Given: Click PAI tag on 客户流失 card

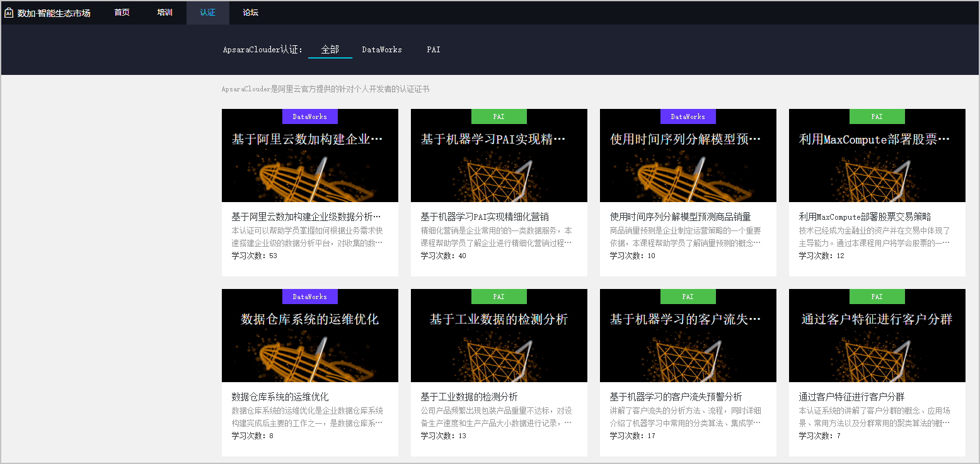Looking at the screenshot, I should 688,297.
